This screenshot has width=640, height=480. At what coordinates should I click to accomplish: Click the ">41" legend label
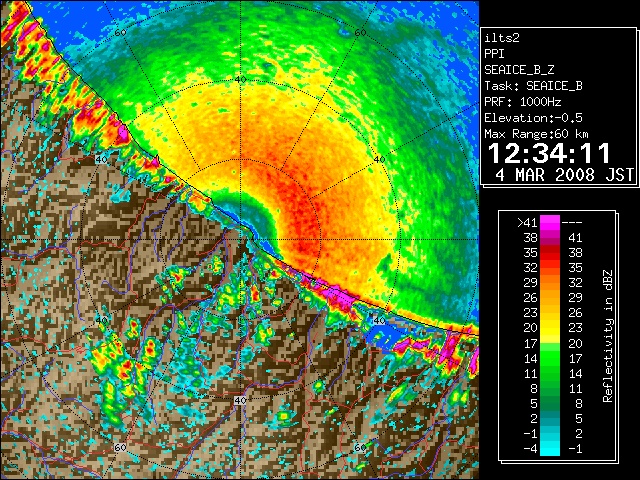527,223
